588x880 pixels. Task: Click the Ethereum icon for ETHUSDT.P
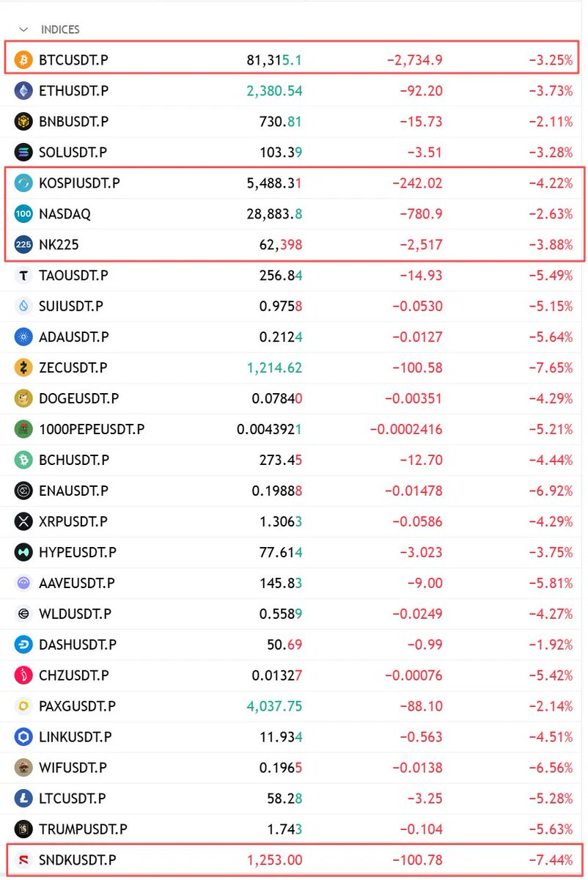23,91
